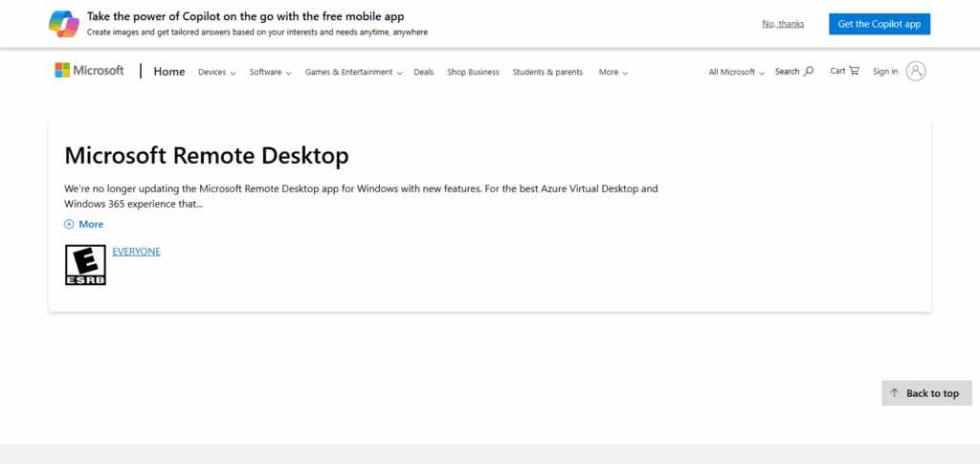This screenshot has height=464, width=980.
Task: Open Shop Business
Action: (x=473, y=72)
